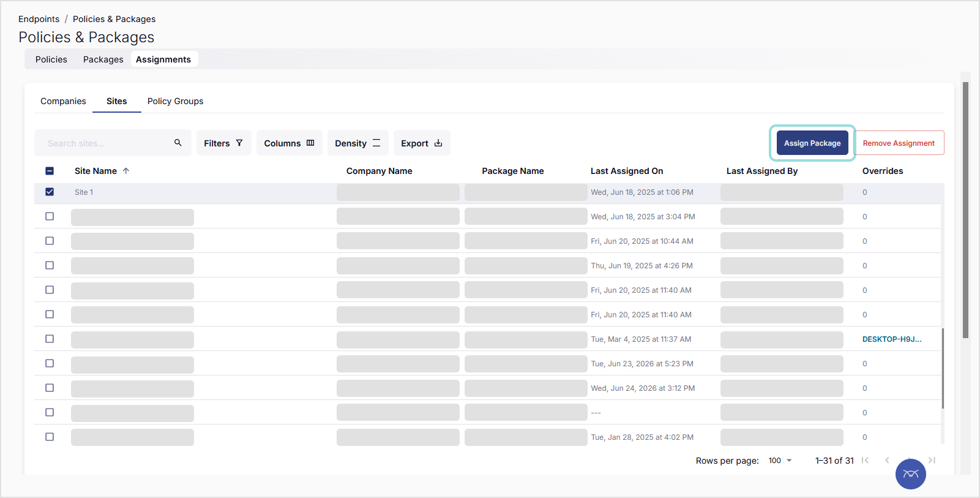Toggle the select-all header checkbox

[50, 171]
